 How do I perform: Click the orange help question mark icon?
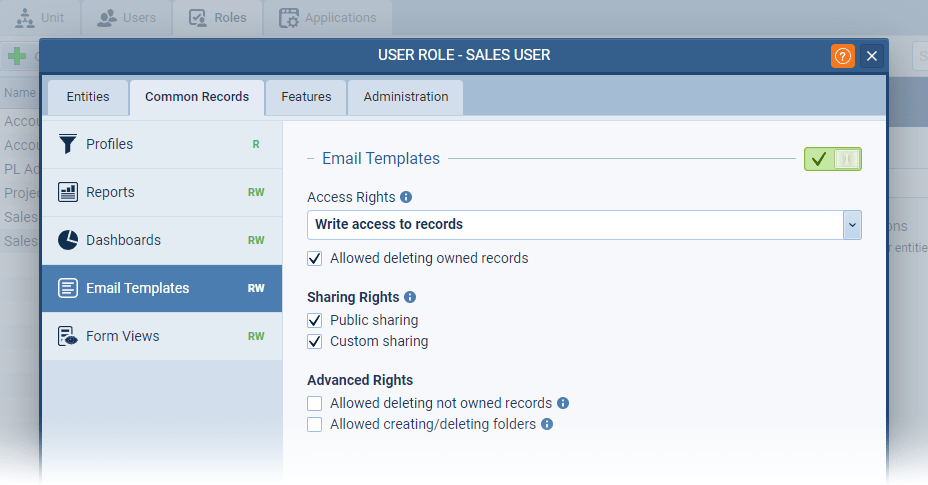pyautogui.click(x=843, y=56)
